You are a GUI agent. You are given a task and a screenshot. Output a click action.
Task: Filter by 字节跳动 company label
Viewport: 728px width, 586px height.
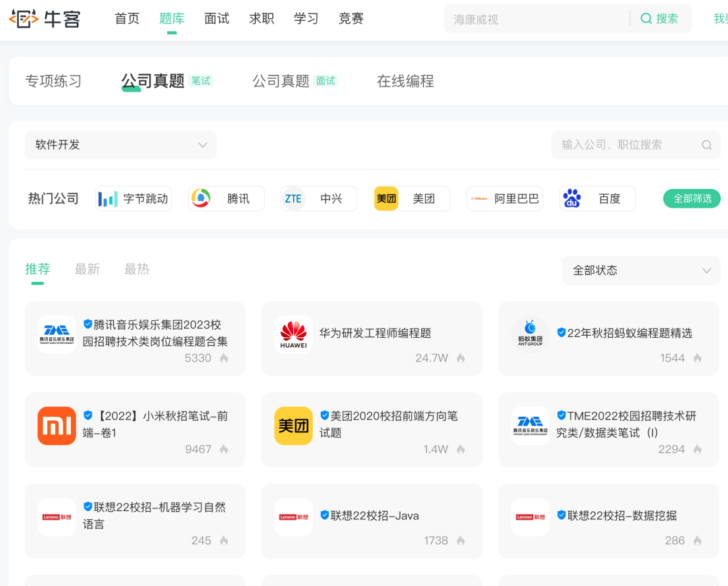(x=146, y=199)
